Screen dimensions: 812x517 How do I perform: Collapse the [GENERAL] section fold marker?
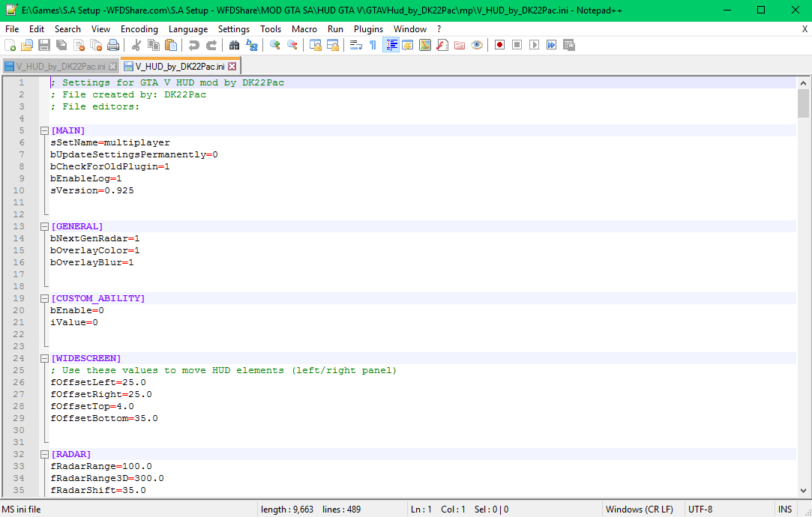(44, 227)
